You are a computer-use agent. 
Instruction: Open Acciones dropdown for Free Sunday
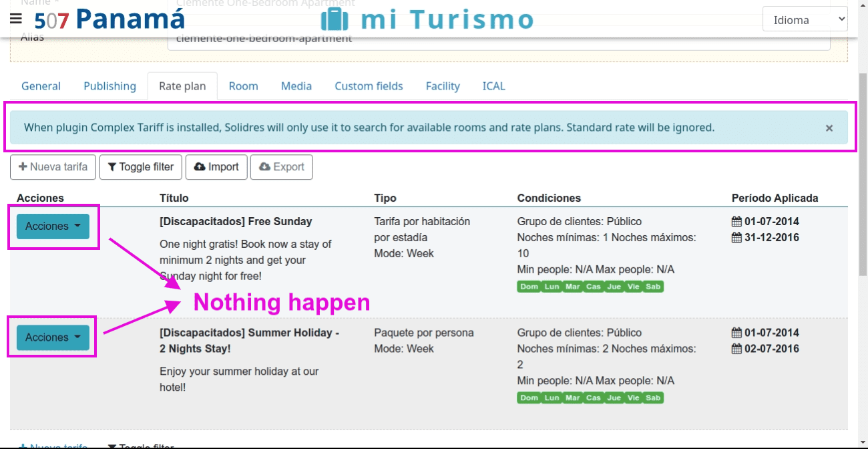pos(53,227)
